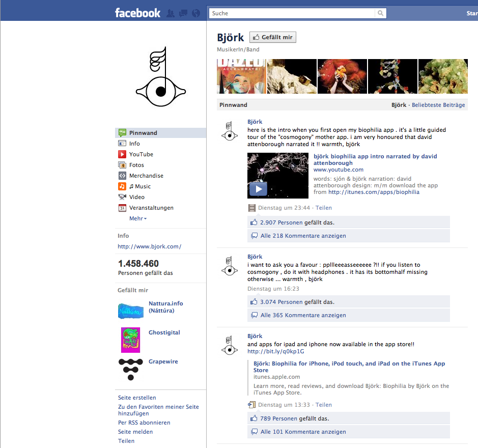Follow the bit.ly/q0kp1G link
This screenshot has width=478, height=448.
point(275,351)
